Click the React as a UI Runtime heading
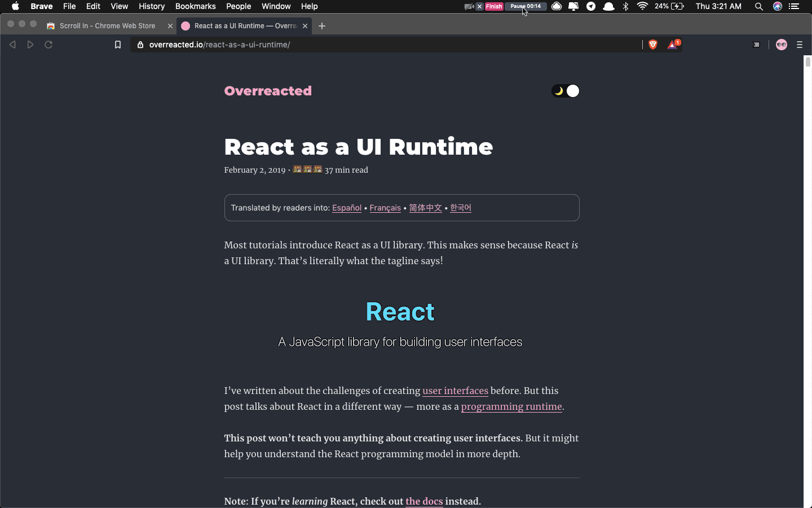The height and width of the screenshot is (508, 812). 359,147
